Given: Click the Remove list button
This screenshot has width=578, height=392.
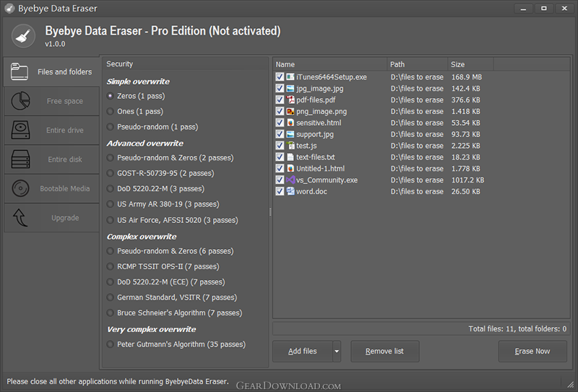Looking at the screenshot, I should click(384, 352).
